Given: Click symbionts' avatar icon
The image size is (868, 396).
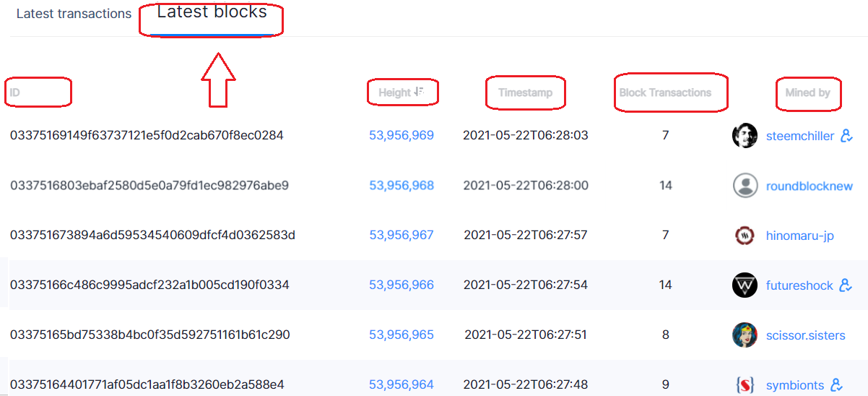Looking at the screenshot, I should tap(745, 384).
